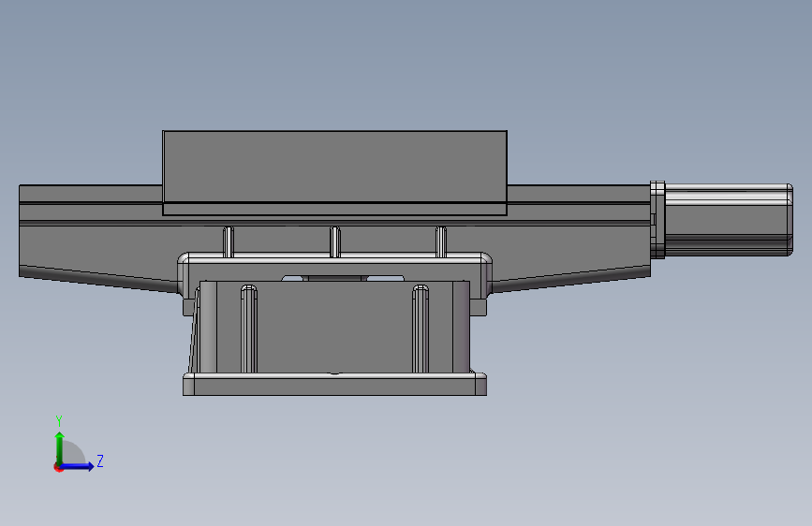Select the middle vertical pin under the carriage
Image resolution: width=812 pixels, height=526 pixels.
(x=335, y=241)
